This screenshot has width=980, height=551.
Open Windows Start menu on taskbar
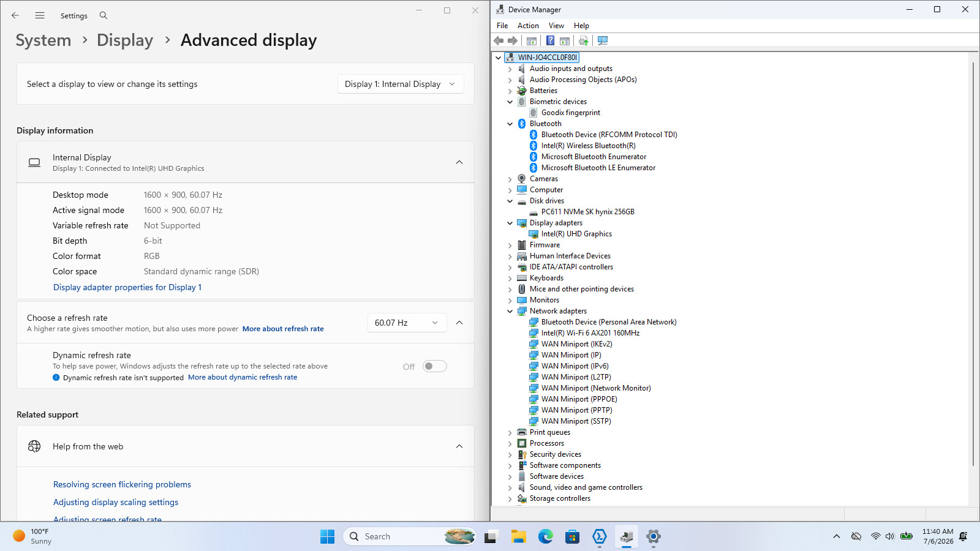(x=328, y=536)
